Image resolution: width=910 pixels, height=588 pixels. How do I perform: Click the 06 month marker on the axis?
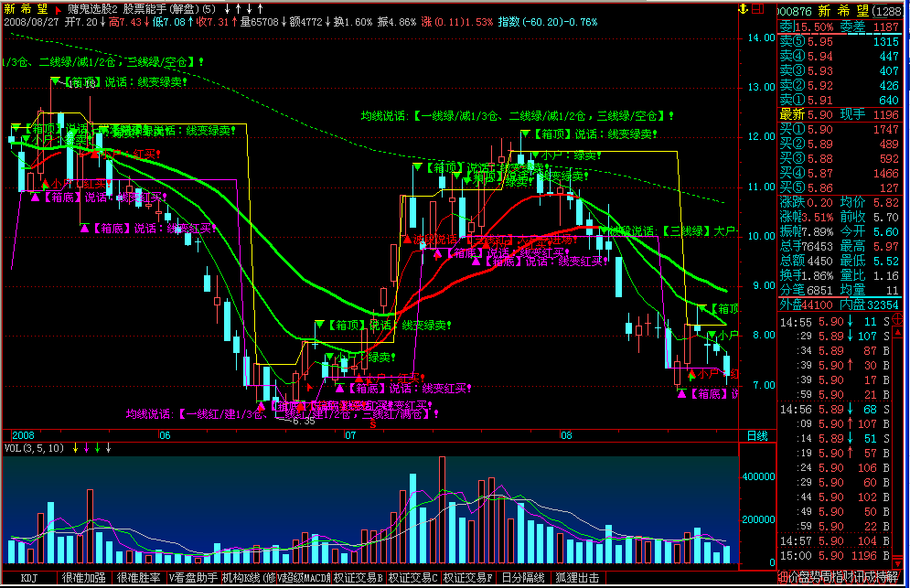(165, 435)
